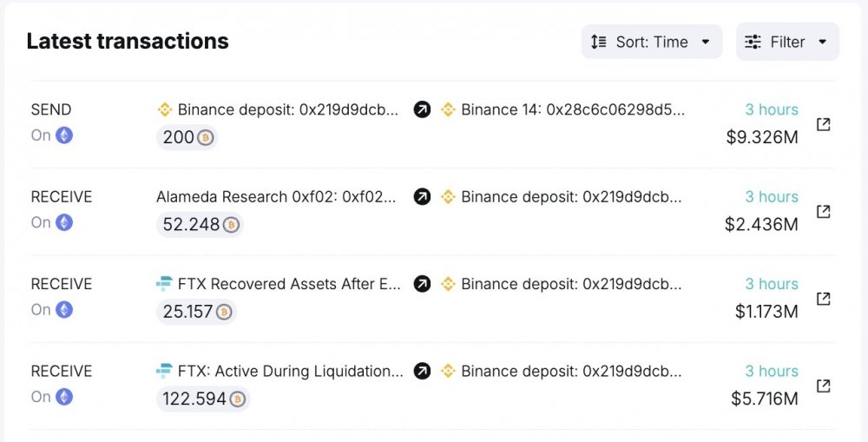
Task: Click the arrow icon in Alameda Research row
Action: pos(422,197)
